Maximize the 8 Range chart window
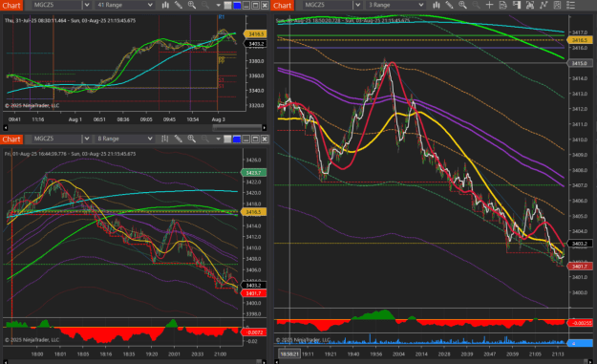Image resolution: width=597 pixels, height=364 pixels. tap(255, 139)
